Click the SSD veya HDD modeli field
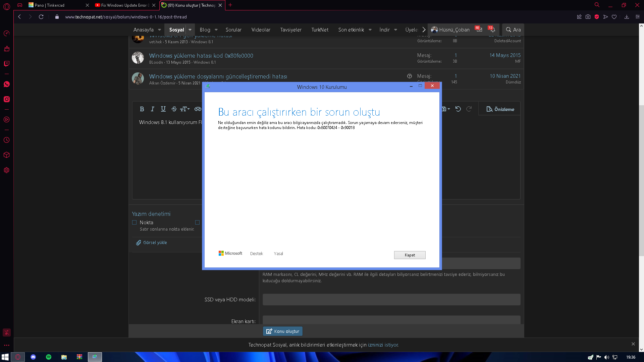 point(391,300)
